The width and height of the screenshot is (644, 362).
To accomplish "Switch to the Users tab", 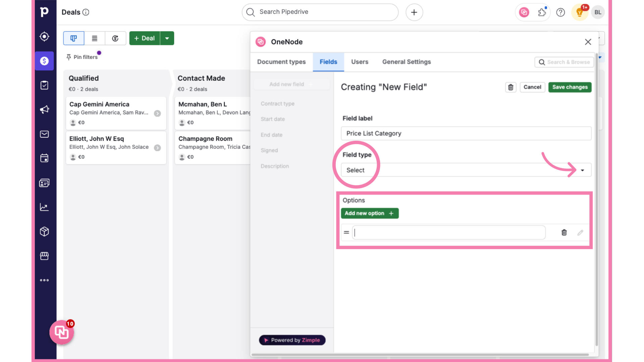I will (360, 62).
